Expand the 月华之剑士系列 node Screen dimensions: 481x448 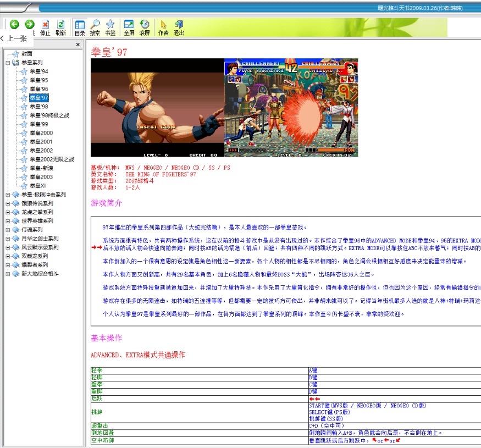pos(8,239)
